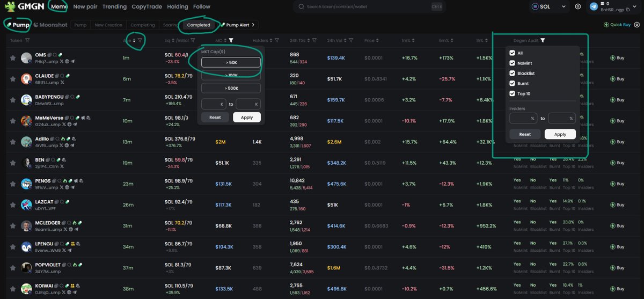Uncheck the NoMint checkbox
The image size is (644, 299).
click(512, 63)
